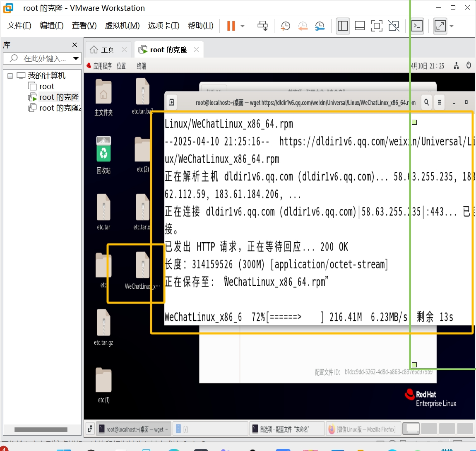Click the guest clock 4月10日 21:25
The height and width of the screenshot is (451, 476).
pyautogui.click(x=428, y=66)
